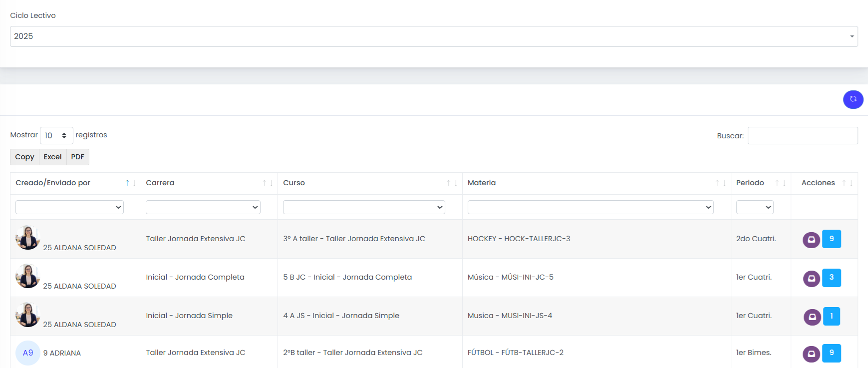Click the blue refresh icon button
This screenshot has width=868, height=368.
pyautogui.click(x=853, y=99)
